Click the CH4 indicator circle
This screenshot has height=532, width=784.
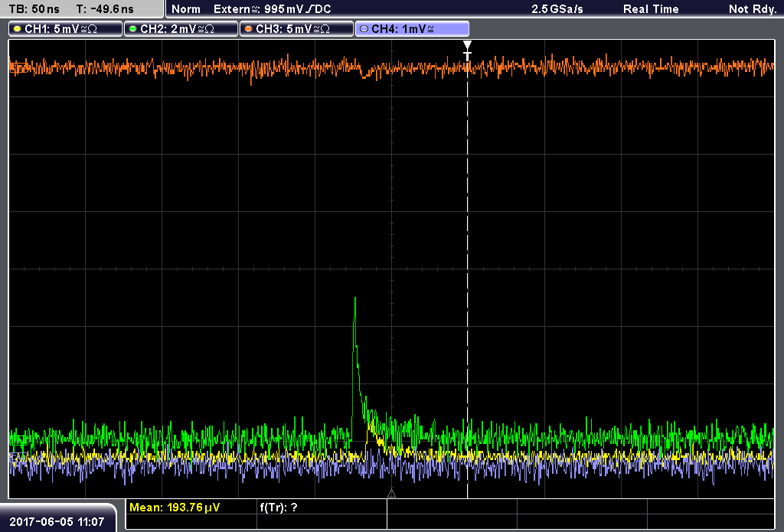pyautogui.click(x=364, y=29)
